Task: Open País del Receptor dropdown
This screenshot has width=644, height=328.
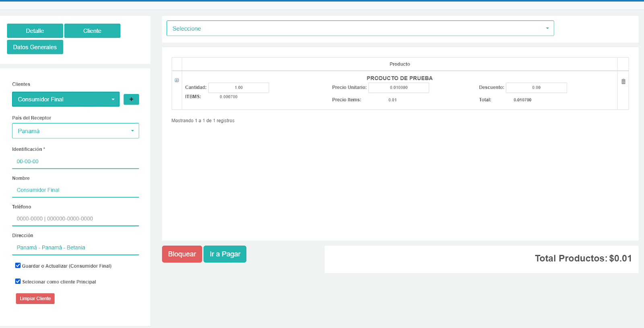Action: [75, 131]
